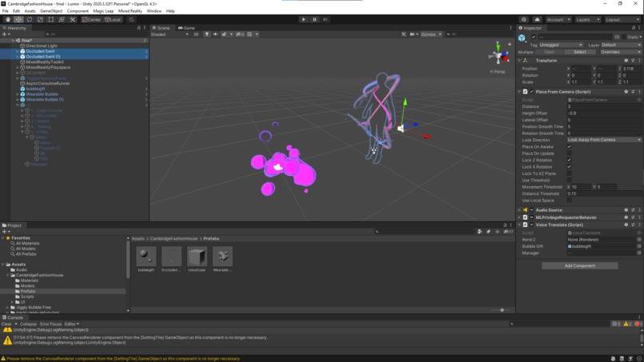Viewport: 644px width, 362px height.
Task: Lock the Hierarchy panel
Action: click(138, 27)
